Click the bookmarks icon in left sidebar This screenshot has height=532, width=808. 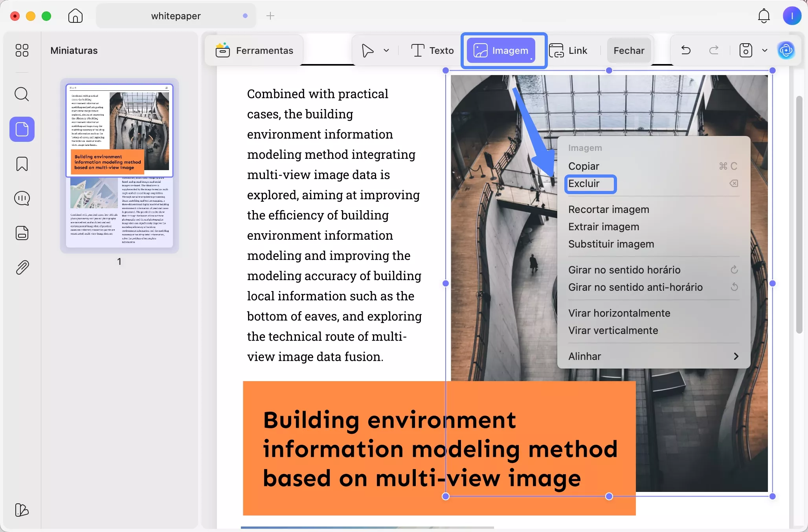(x=22, y=164)
